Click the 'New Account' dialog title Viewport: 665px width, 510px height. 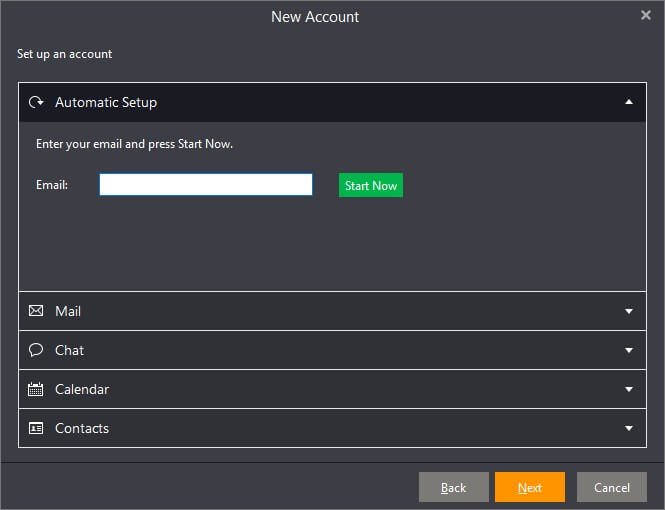tap(315, 17)
